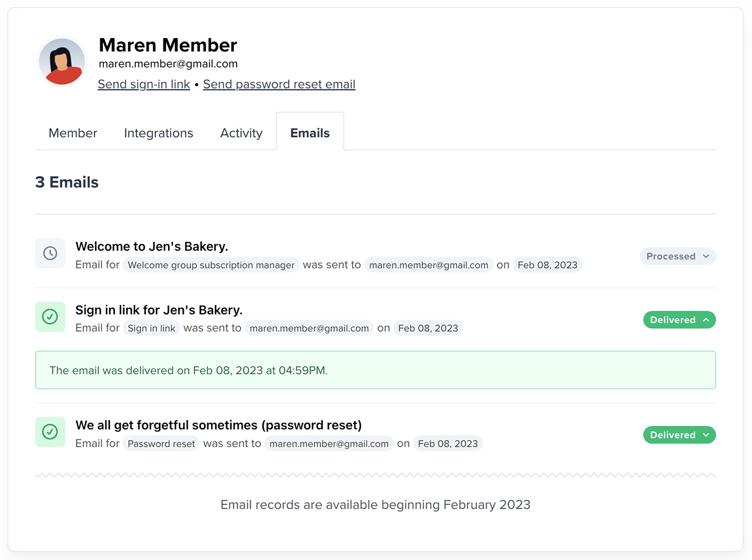Click the Feb 08, 2023 date pill for Welcome email
Screen dimensions: 752x560
547,265
